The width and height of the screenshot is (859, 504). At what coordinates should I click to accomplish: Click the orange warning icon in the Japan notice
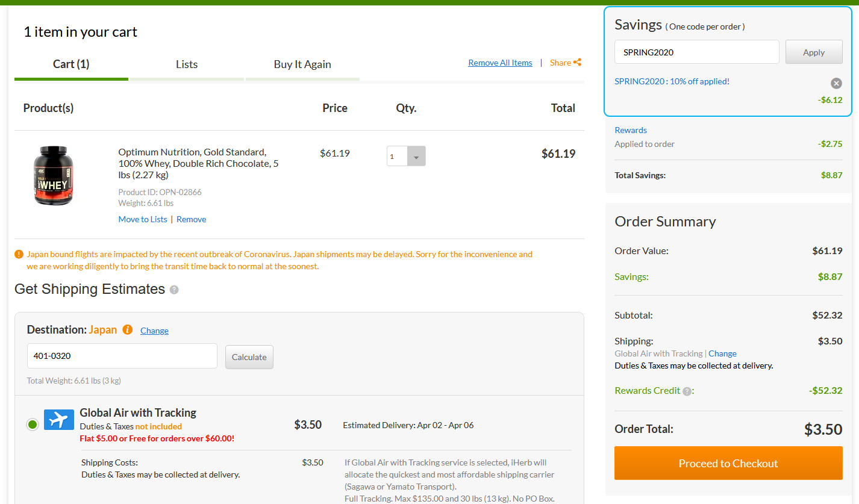(19, 255)
